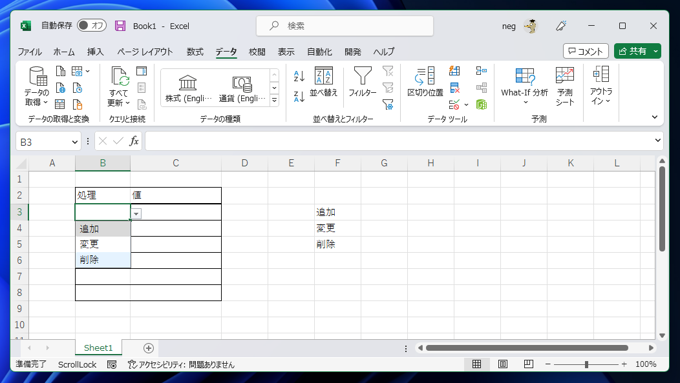680x383 pixels.
Task: Collapse the ribbon chevron
Action: pos(654,117)
